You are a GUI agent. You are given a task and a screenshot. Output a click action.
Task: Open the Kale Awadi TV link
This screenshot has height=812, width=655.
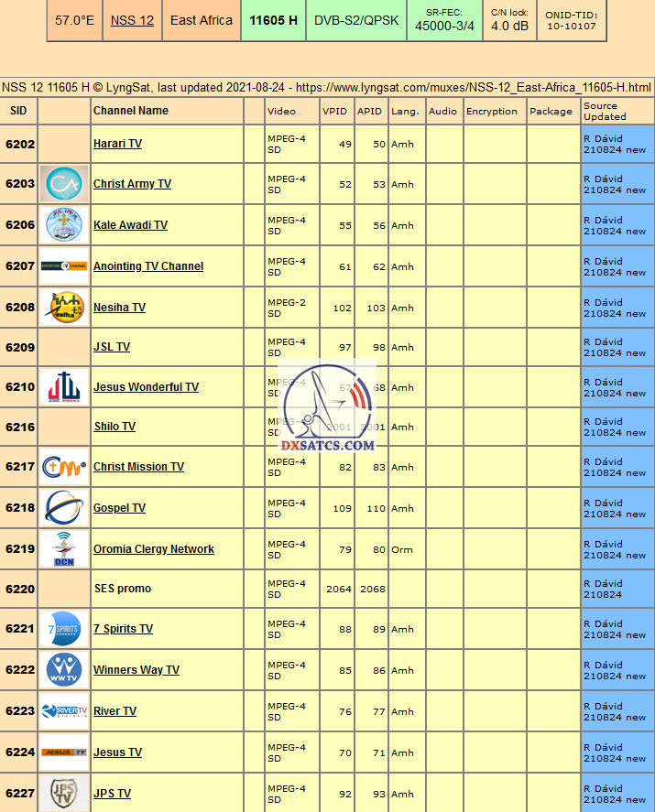(x=130, y=225)
